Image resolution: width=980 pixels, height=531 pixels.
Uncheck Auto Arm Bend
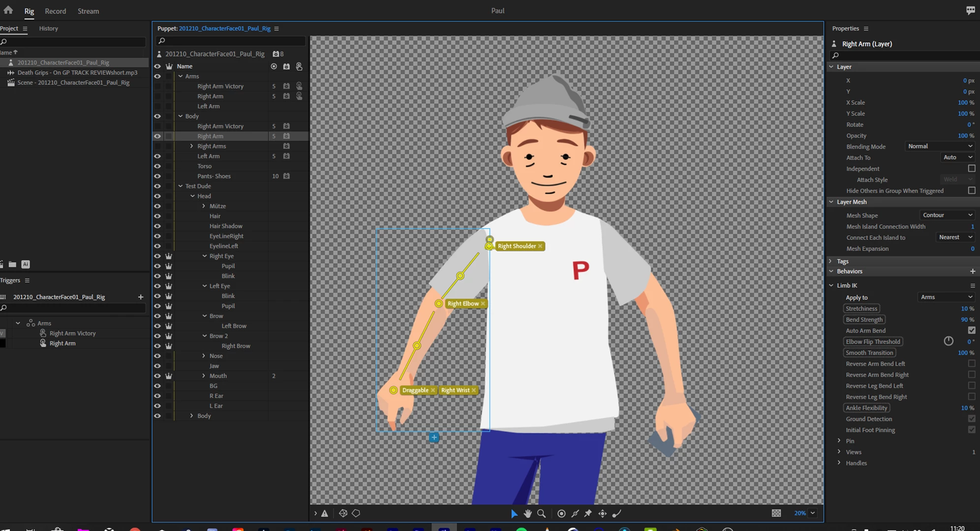click(x=971, y=330)
